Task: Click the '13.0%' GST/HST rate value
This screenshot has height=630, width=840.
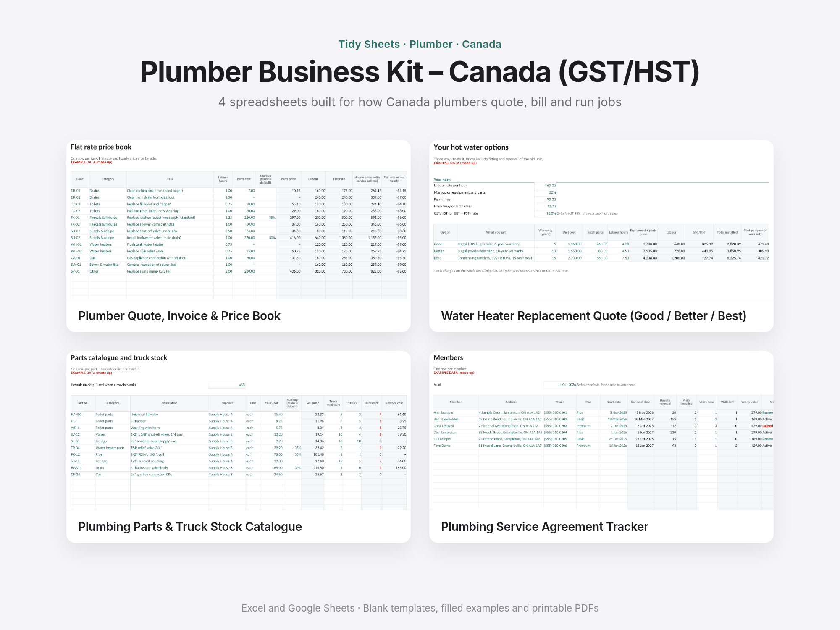Action: [546, 213]
